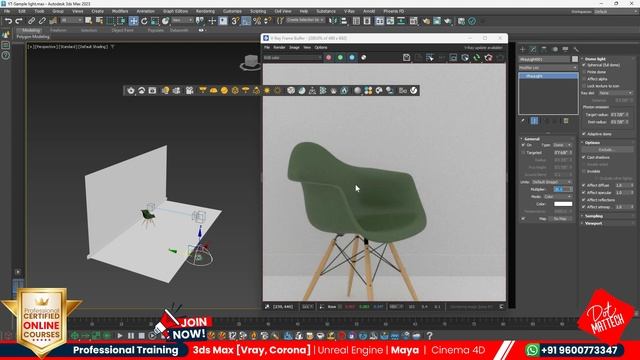Activate the Select and Rotate tool
640x360 pixels.
pyautogui.click(x=144, y=21)
